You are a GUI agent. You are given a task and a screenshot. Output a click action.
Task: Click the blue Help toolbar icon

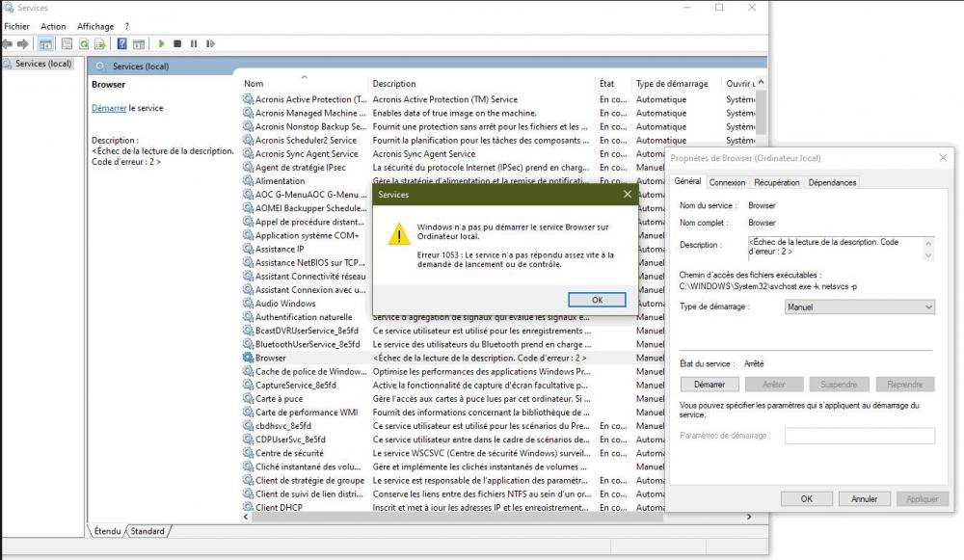tap(122, 43)
